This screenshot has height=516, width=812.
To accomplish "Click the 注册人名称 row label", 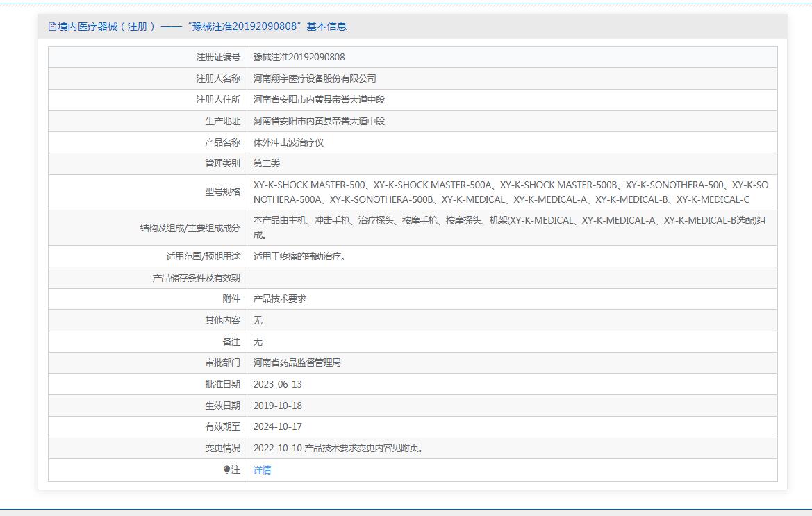I will [x=218, y=78].
